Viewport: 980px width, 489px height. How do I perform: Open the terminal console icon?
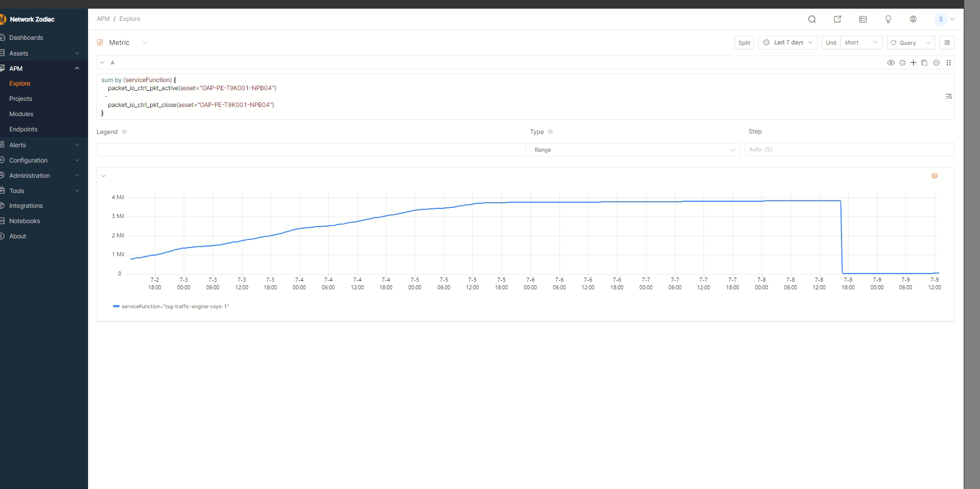pyautogui.click(x=863, y=19)
